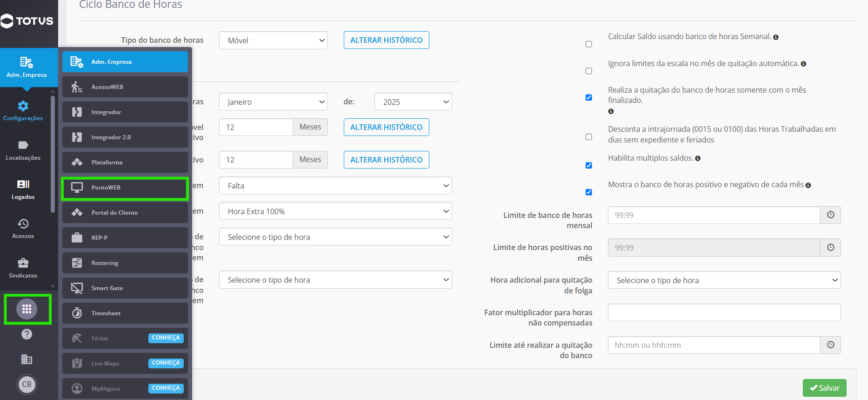Click clock icon for Limite até realizar quitação
This screenshot has width=868, height=400.
(831, 345)
